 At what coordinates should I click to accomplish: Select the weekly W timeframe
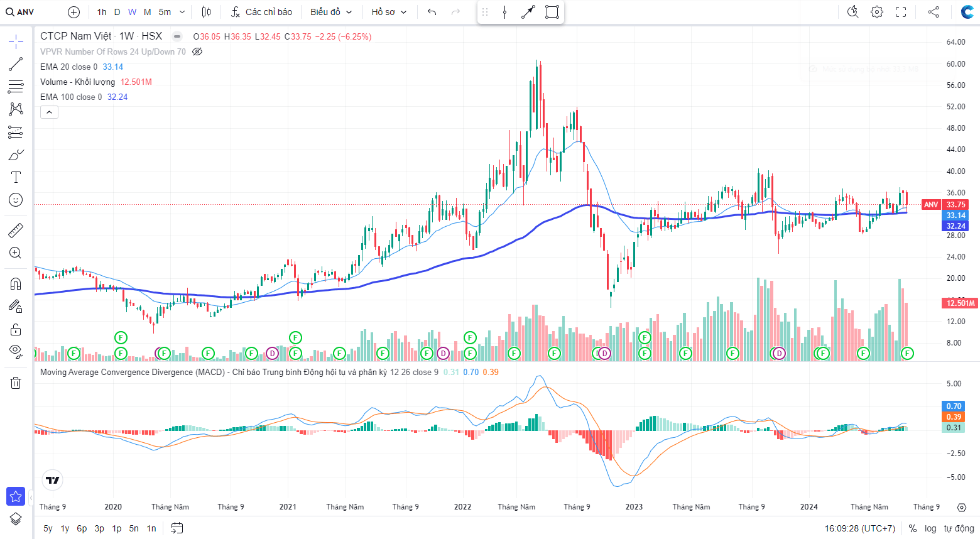tap(132, 12)
